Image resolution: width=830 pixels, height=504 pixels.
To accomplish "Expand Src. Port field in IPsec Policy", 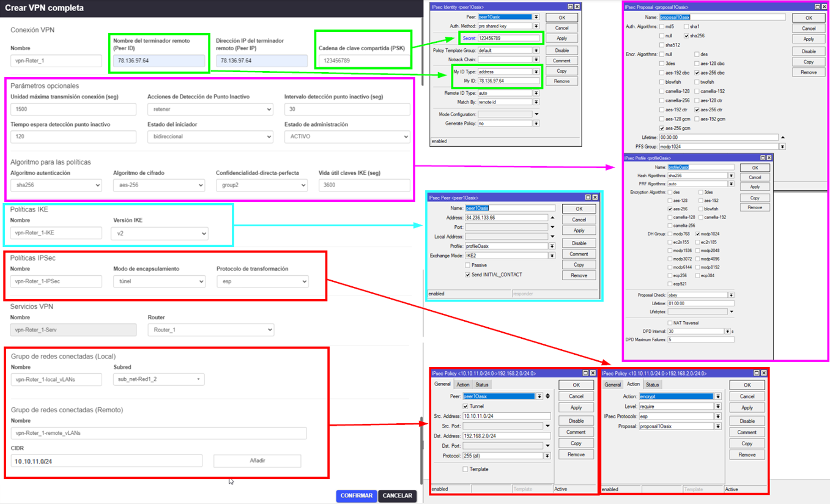I will [547, 426].
